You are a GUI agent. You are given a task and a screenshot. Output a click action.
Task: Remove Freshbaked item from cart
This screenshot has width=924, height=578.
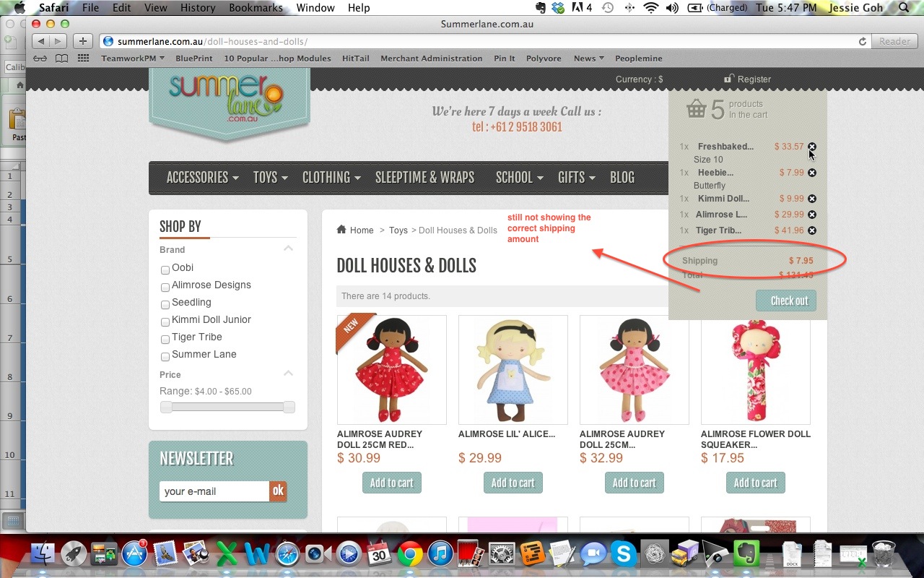click(x=812, y=147)
